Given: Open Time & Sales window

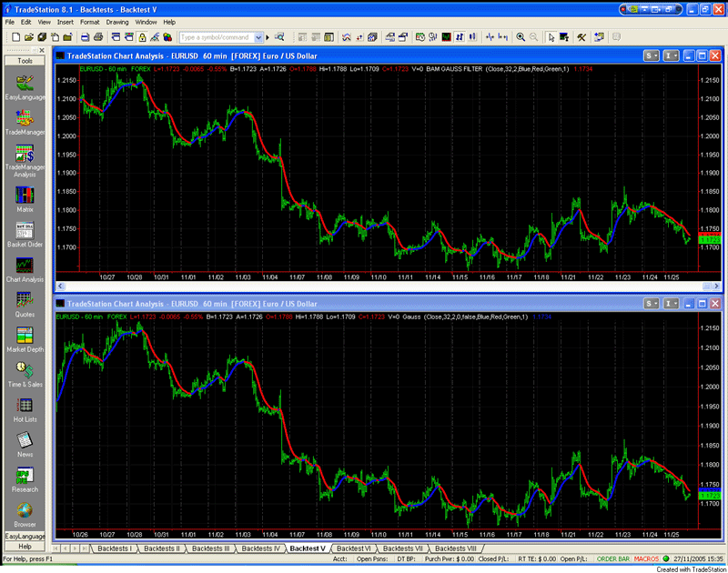Looking at the screenshot, I should point(25,370).
